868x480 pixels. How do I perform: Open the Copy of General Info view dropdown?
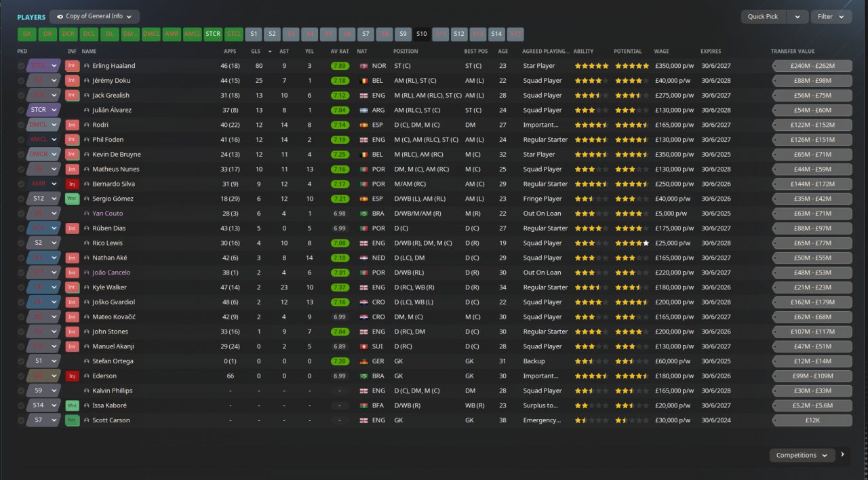[x=94, y=16]
